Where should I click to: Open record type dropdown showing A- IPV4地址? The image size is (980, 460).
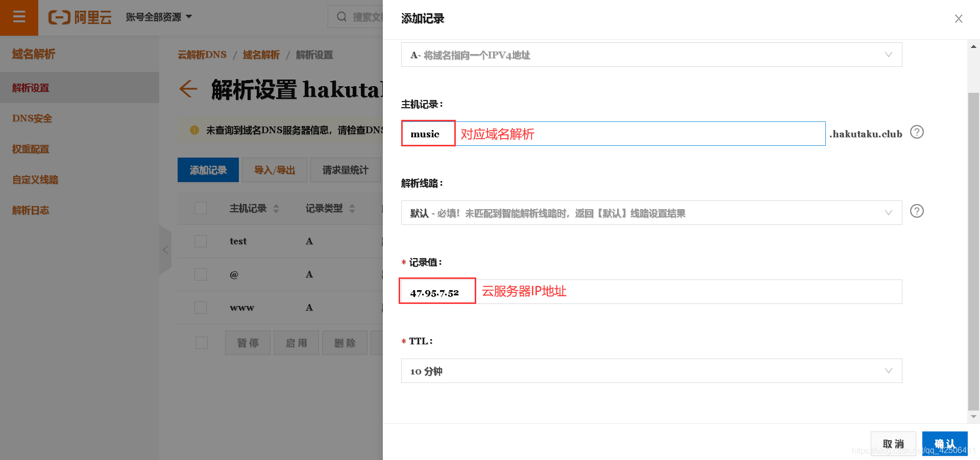[x=651, y=55]
